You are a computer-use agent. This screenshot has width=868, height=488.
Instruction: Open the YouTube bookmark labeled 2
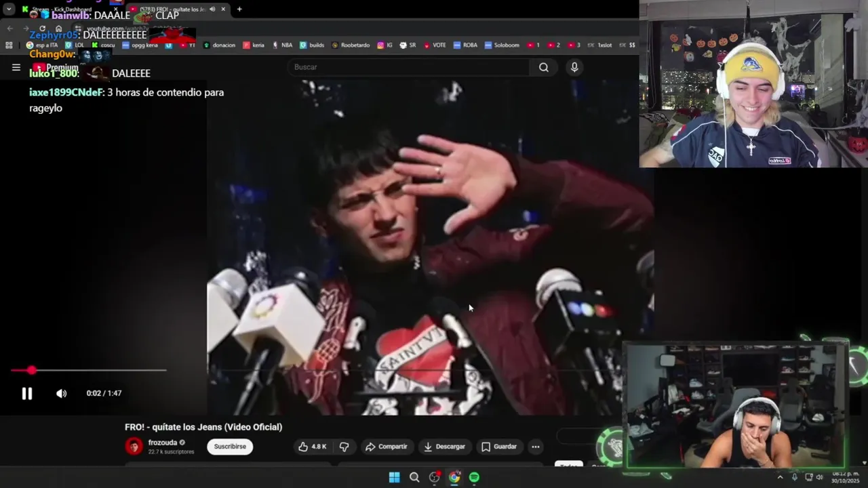click(553, 45)
